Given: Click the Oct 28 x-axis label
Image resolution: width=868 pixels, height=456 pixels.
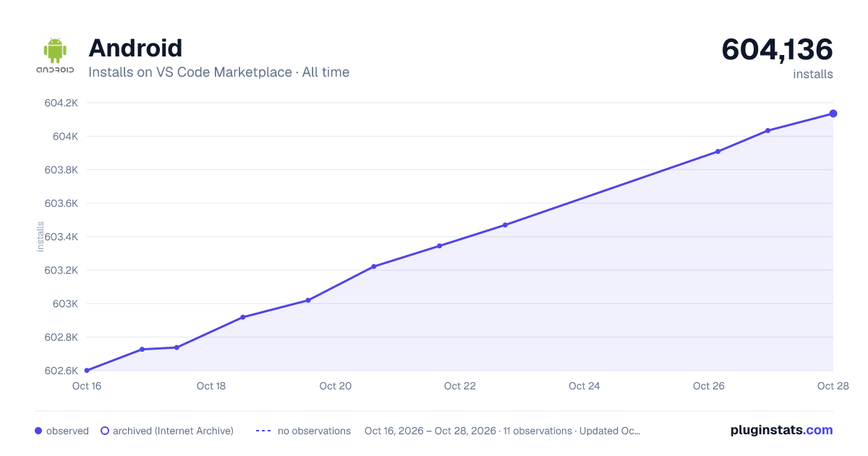Looking at the screenshot, I should click(x=832, y=386).
